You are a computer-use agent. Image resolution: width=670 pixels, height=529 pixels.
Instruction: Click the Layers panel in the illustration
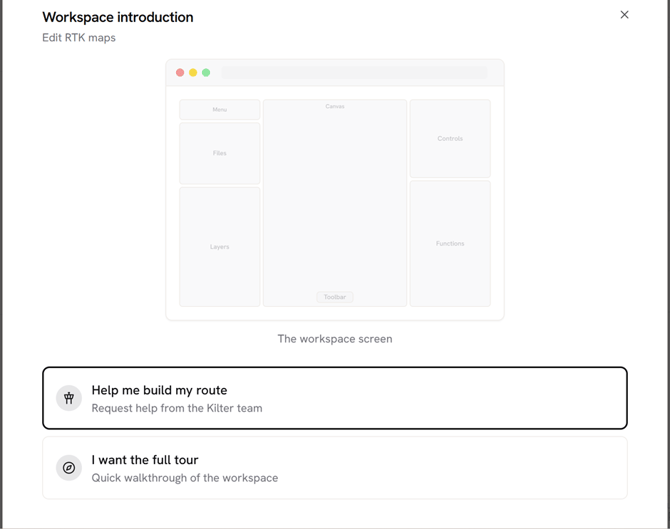(x=220, y=246)
